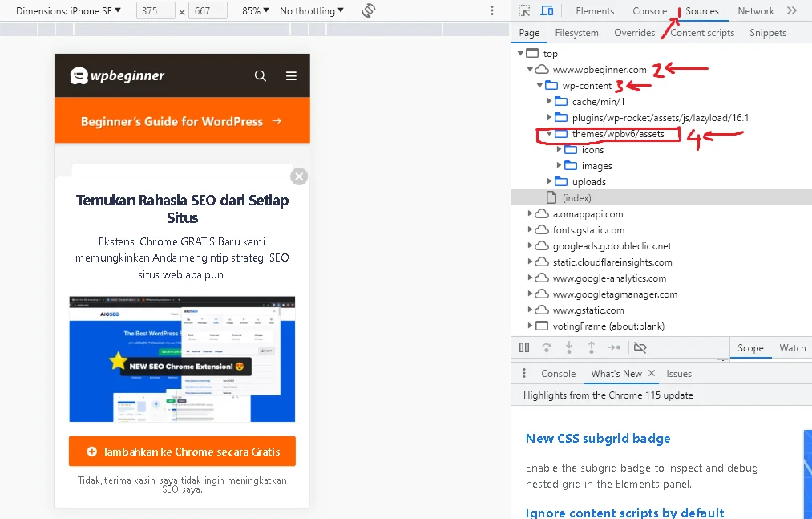Screen dimensions: 812x519
Task: Click the pause script execution button
Action: [x=524, y=347]
